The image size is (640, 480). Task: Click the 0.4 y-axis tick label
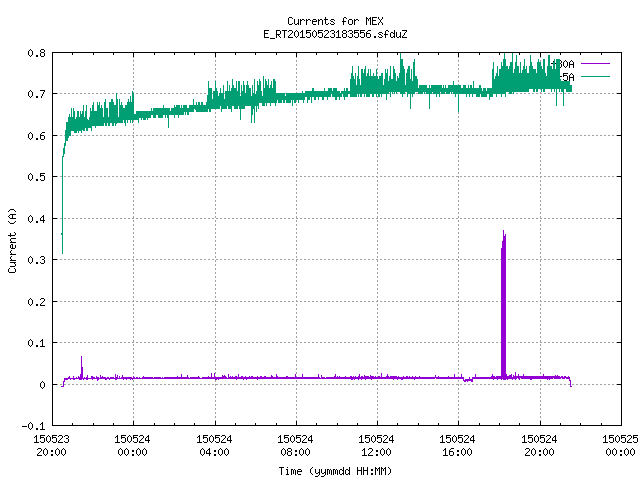click(x=36, y=219)
